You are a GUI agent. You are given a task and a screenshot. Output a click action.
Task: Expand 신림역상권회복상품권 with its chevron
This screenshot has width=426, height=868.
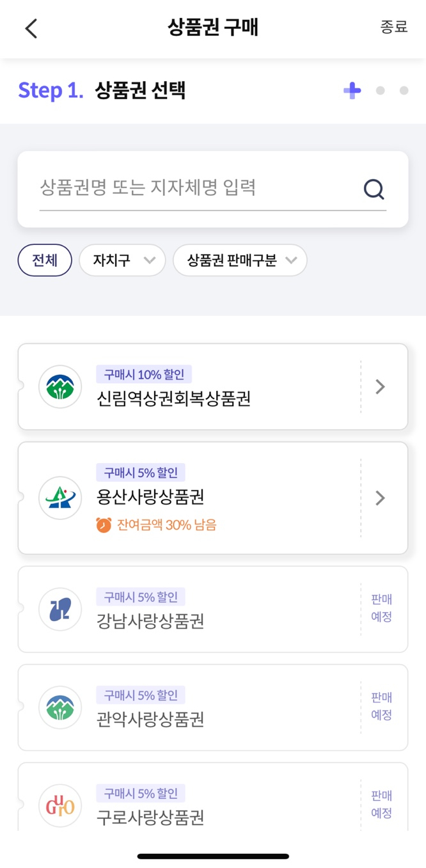point(380,386)
